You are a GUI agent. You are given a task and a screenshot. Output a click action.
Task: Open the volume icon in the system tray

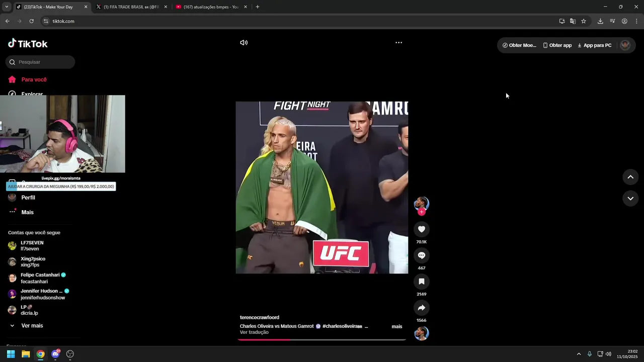(608, 354)
